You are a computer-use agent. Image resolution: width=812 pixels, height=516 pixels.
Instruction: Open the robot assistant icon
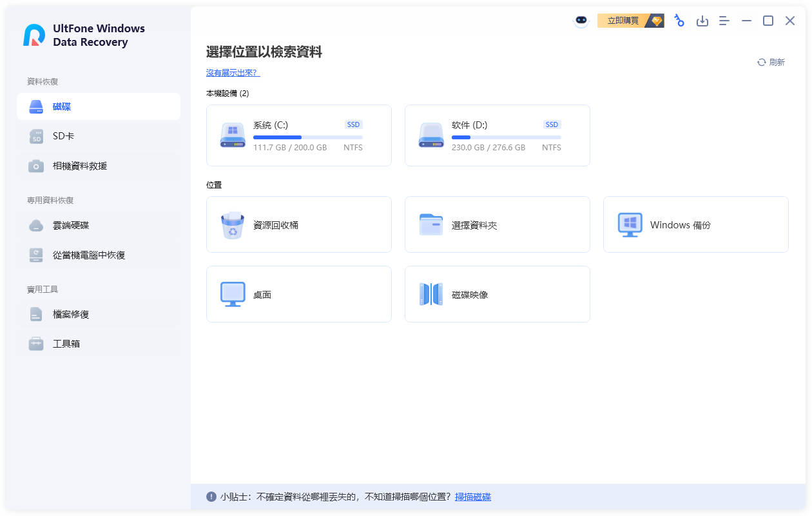[x=581, y=21]
